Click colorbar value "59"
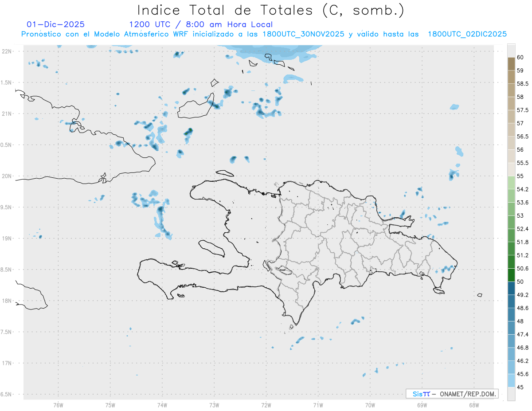Screen dimensions: 532x411 point(520,70)
